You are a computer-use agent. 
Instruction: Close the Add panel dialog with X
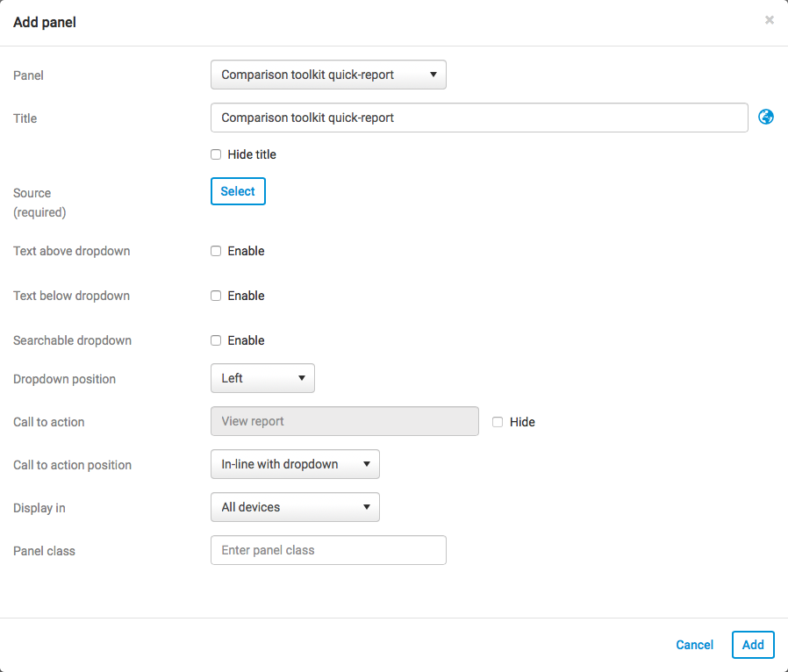coord(770,20)
